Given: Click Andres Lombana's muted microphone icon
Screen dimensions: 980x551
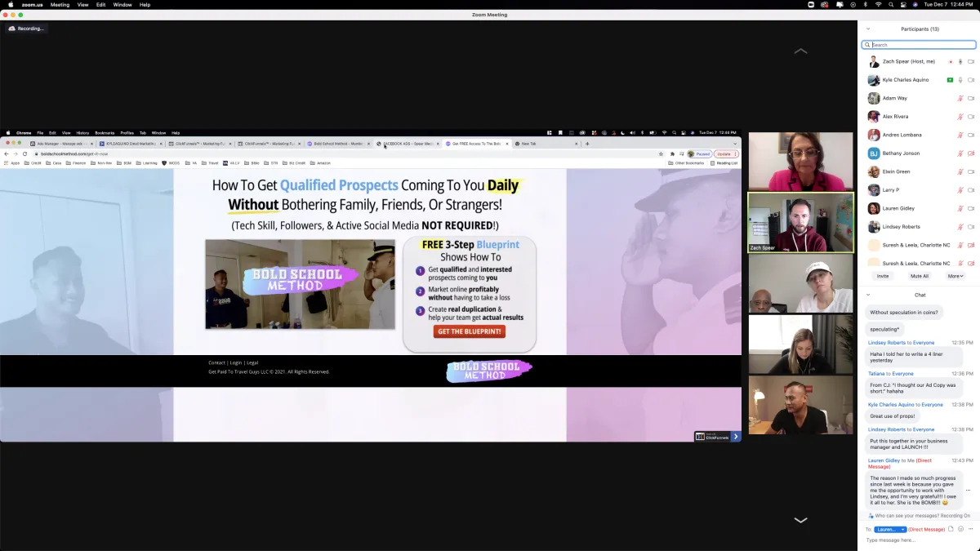Looking at the screenshot, I should [960, 136].
